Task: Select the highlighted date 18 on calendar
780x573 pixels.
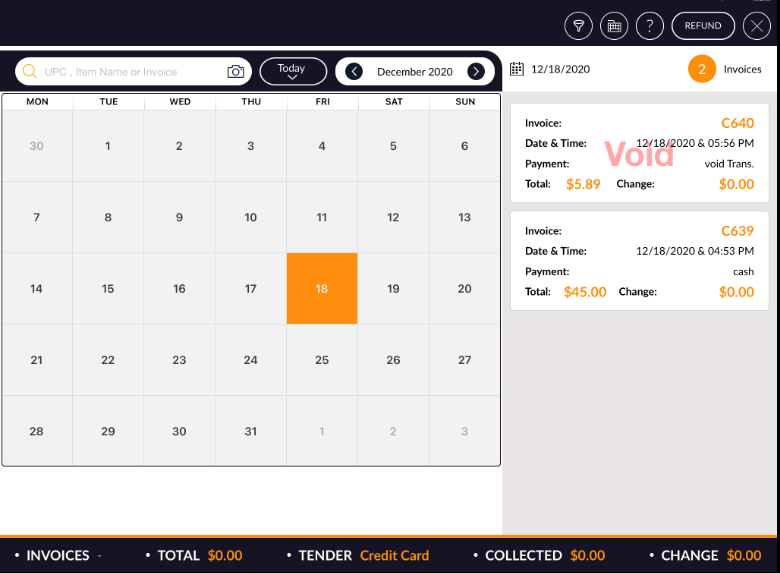Action: (322, 289)
